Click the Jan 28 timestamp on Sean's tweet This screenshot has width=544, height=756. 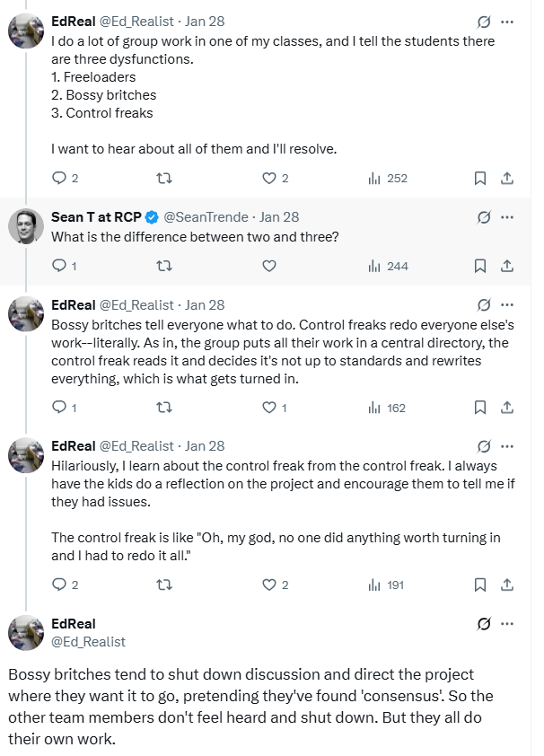point(278,217)
